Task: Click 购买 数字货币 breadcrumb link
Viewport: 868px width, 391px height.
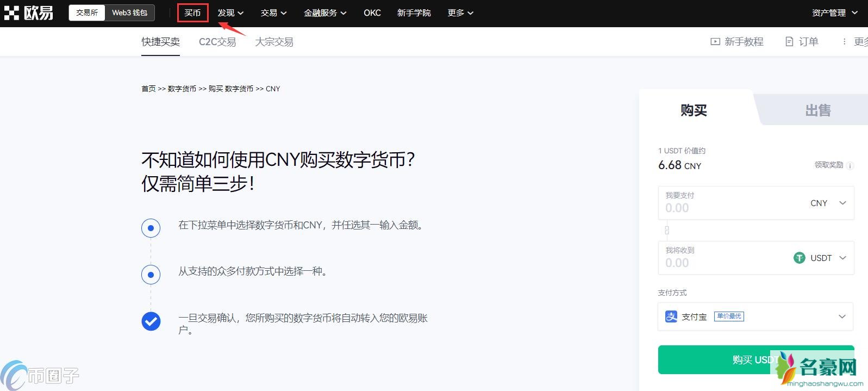Action: [231, 89]
